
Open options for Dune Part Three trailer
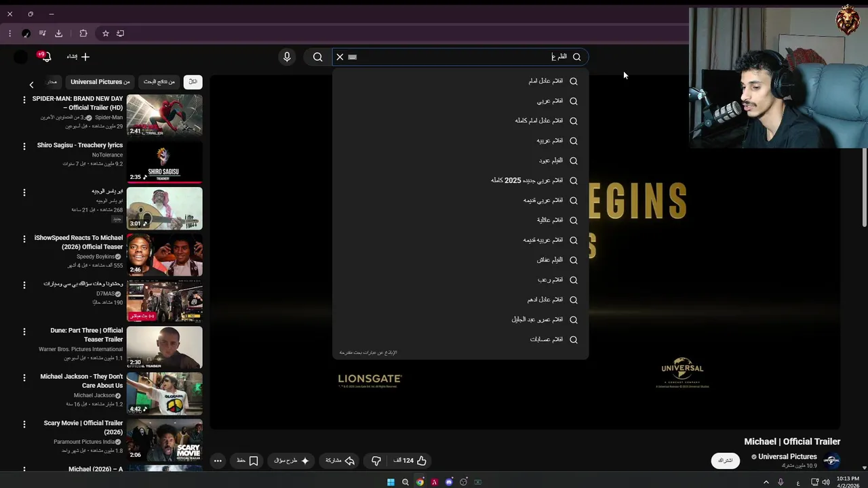24,331
